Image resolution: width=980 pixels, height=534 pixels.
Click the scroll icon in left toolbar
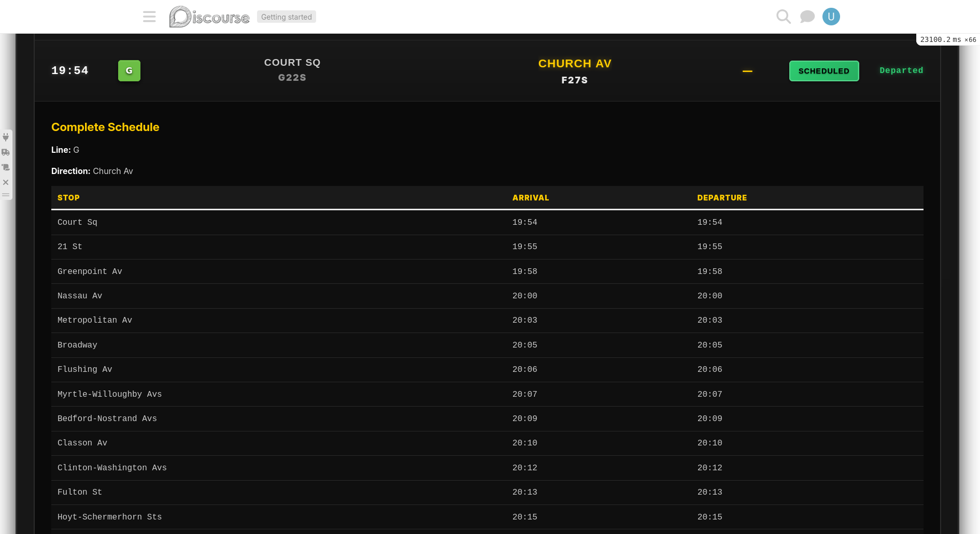(6, 167)
